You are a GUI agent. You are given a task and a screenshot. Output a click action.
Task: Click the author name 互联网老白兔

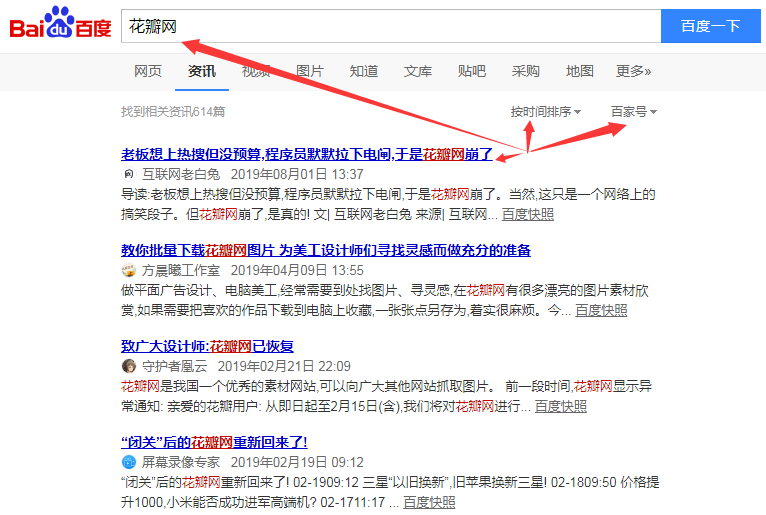[181, 174]
